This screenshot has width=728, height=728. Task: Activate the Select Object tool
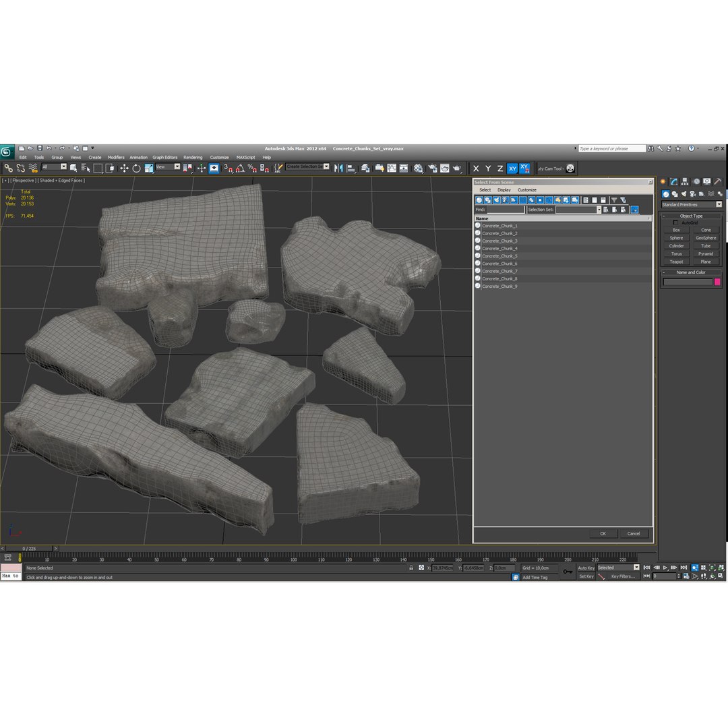point(73,169)
